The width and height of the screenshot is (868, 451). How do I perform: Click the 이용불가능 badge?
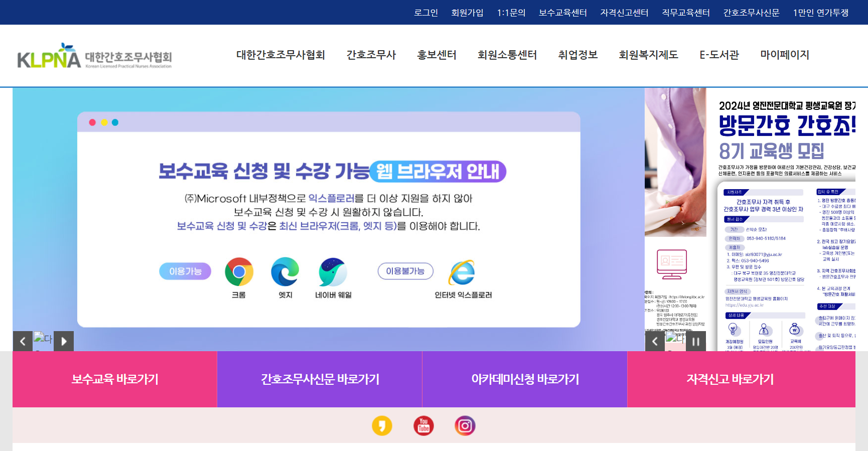click(405, 271)
